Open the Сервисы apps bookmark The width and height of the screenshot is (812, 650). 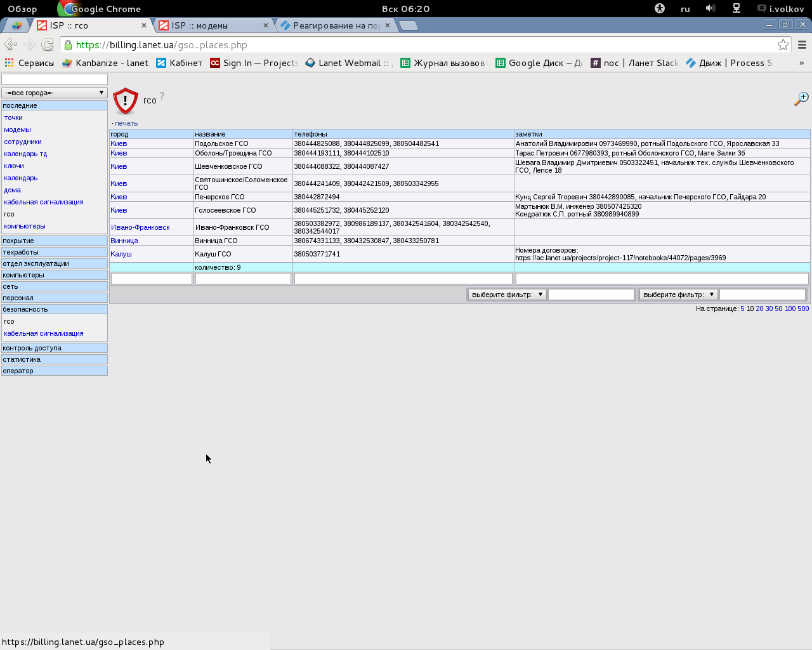[x=29, y=63]
